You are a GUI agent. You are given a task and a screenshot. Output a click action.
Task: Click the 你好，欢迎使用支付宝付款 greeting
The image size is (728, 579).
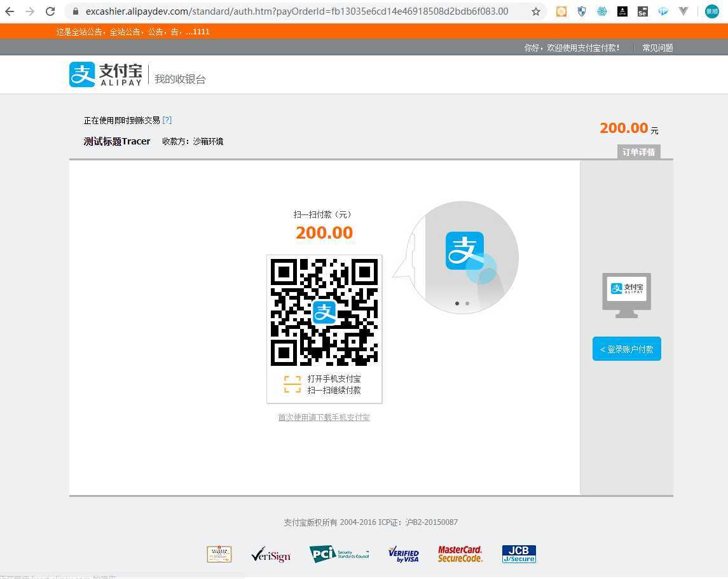572,48
